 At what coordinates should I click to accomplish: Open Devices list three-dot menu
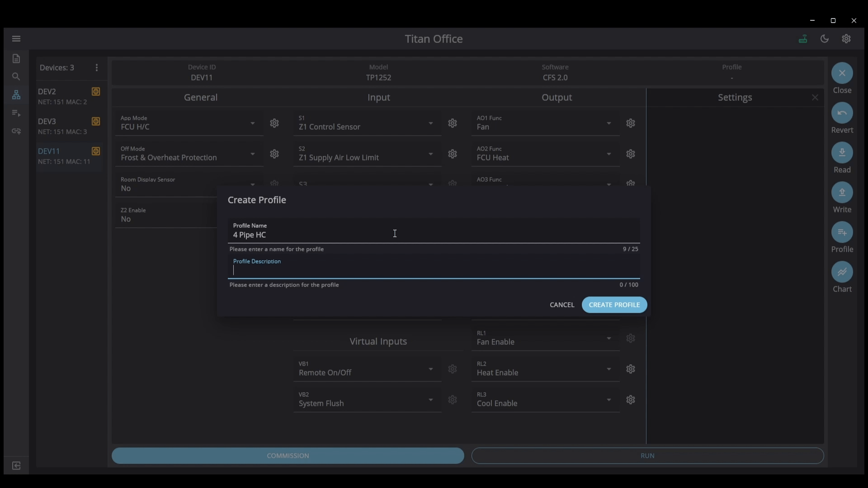coord(97,68)
